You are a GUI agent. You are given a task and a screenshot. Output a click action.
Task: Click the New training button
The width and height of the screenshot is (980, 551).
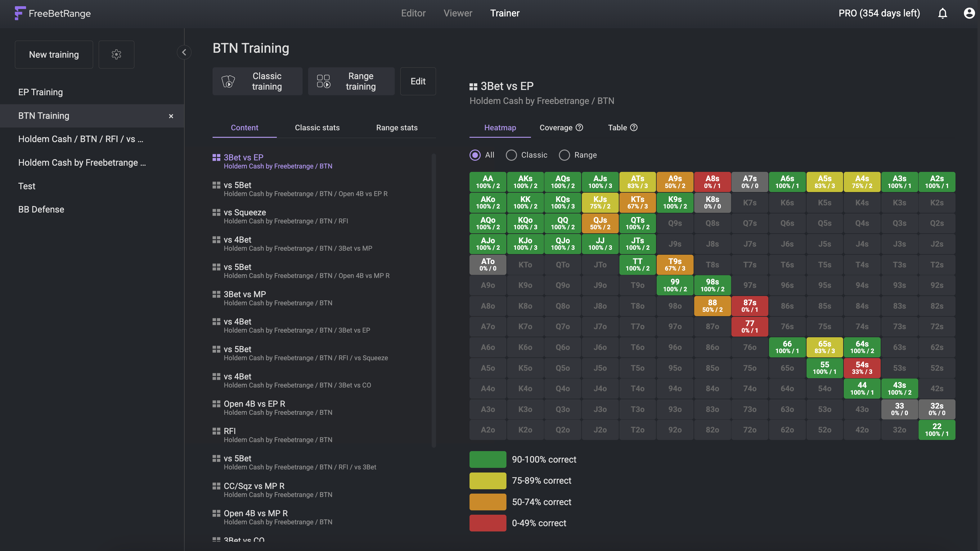click(x=54, y=54)
